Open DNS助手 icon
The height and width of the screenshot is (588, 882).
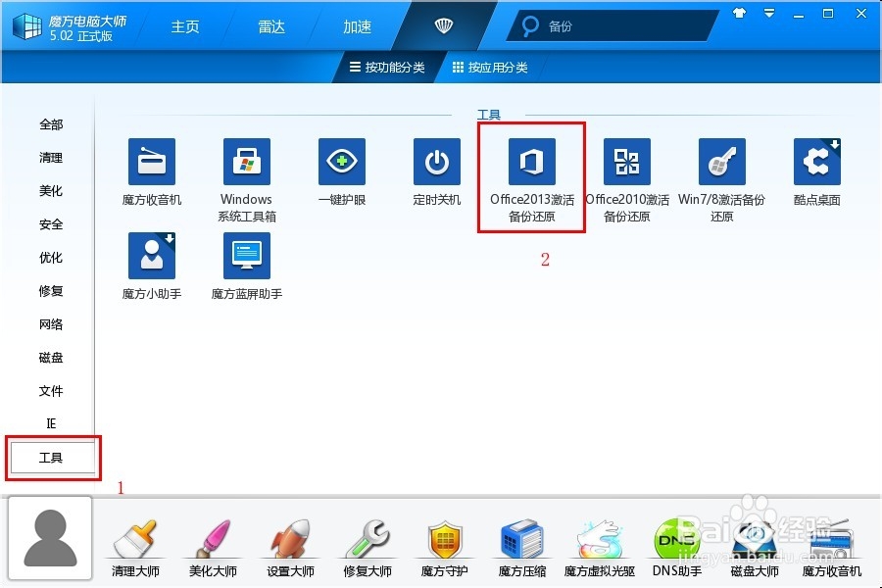(677, 549)
